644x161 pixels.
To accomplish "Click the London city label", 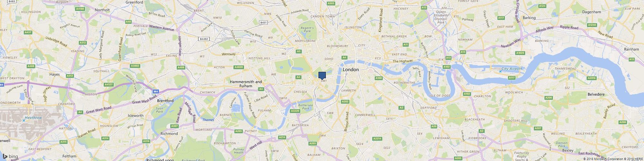I will click(351, 70).
